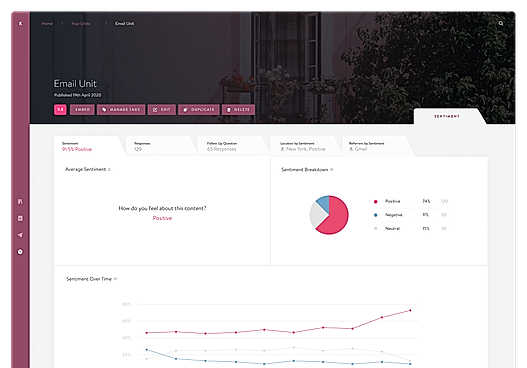Click the info icon beside Sentiment Breakdown
Image resolution: width=527 pixels, height=368 pixels.
coord(332,169)
